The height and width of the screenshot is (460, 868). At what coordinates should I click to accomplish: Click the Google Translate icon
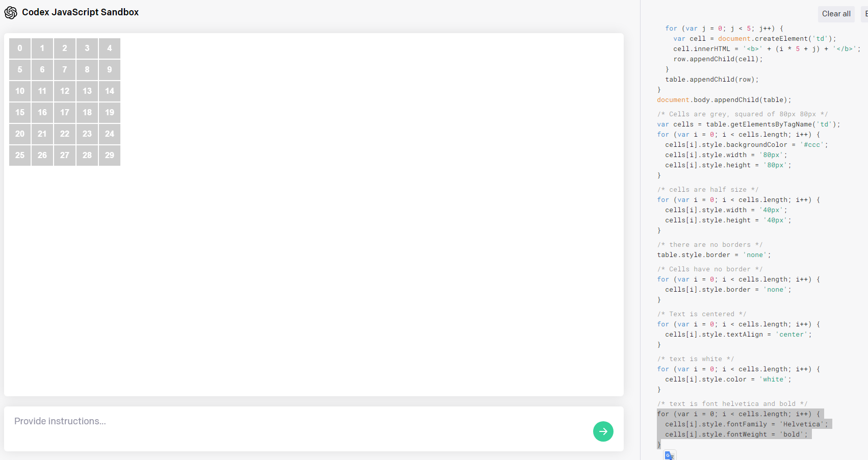pos(670,455)
